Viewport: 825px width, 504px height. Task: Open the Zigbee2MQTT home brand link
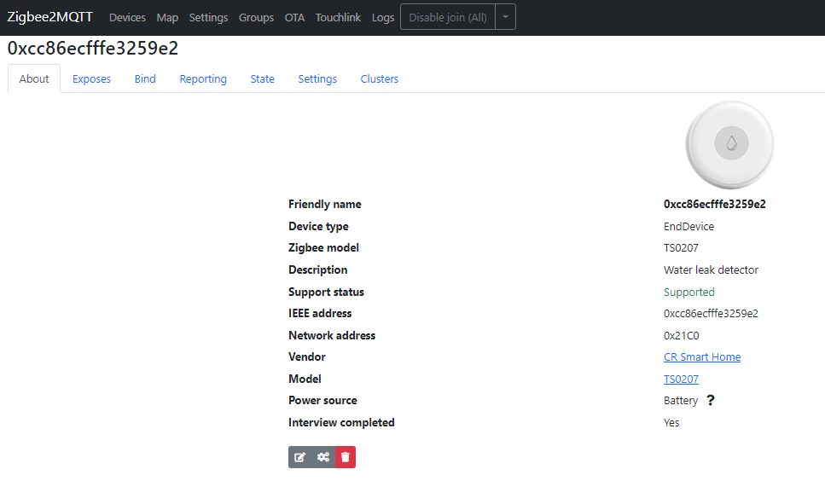[50, 17]
